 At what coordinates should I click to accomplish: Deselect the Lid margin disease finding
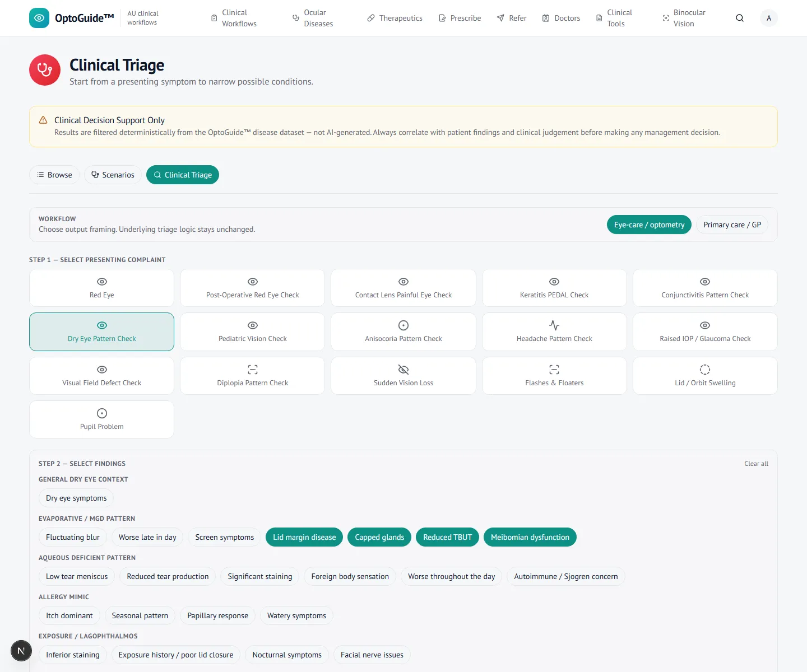click(x=304, y=537)
